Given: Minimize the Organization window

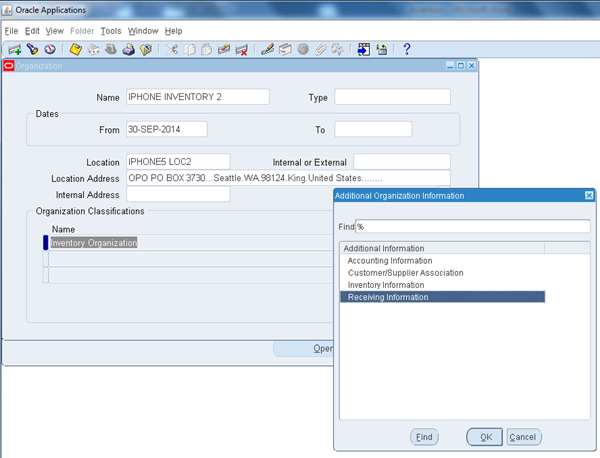Looking at the screenshot, I should tap(450, 66).
